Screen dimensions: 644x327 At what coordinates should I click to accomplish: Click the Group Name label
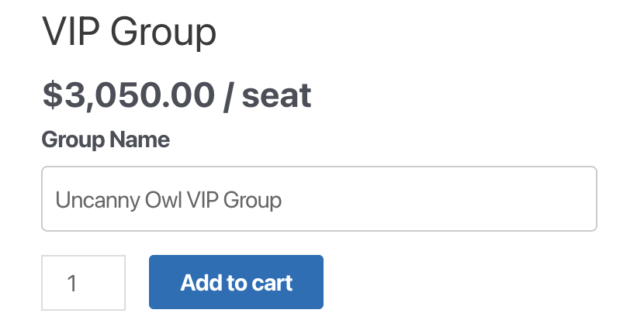coord(105,140)
